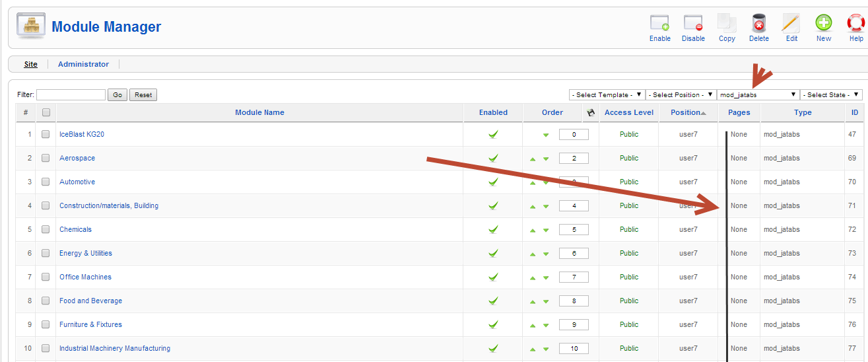868x362 pixels.
Task: Click the Filter text input field
Action: [x=71, y=95]
